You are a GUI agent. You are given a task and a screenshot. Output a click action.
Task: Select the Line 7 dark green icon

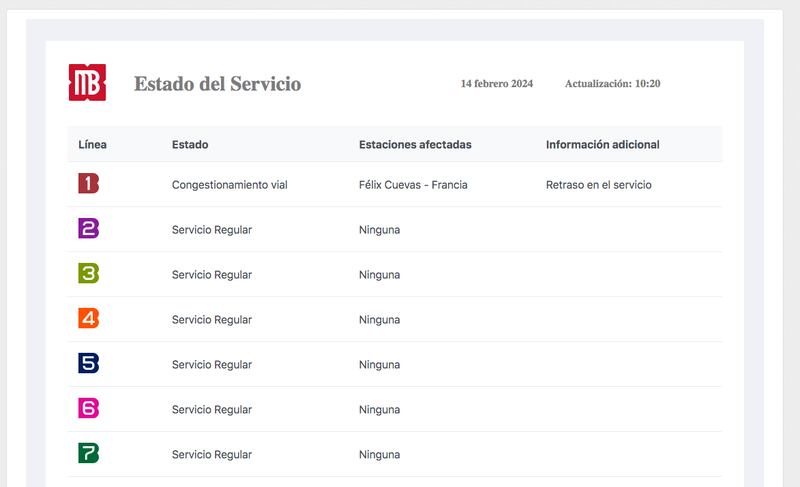click(x=89, y=454)
